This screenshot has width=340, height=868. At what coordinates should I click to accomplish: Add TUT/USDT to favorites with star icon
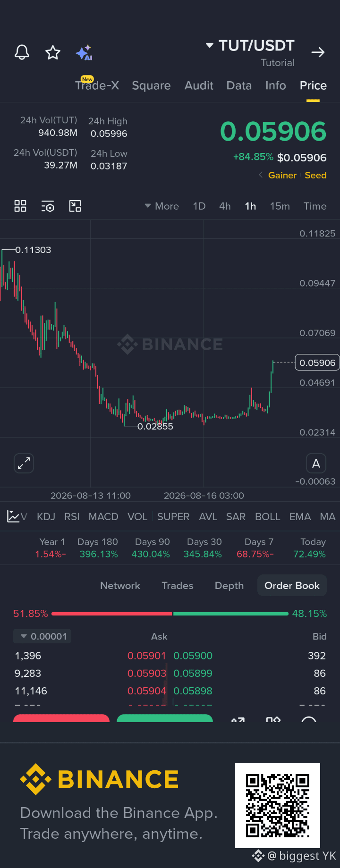click(x=53, y=52)
